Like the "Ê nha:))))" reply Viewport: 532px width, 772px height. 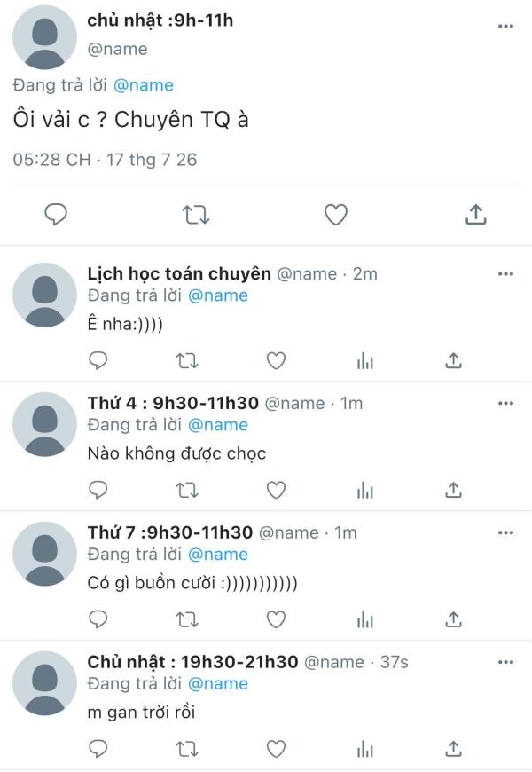pyautogui.click(x=276, y=361)
